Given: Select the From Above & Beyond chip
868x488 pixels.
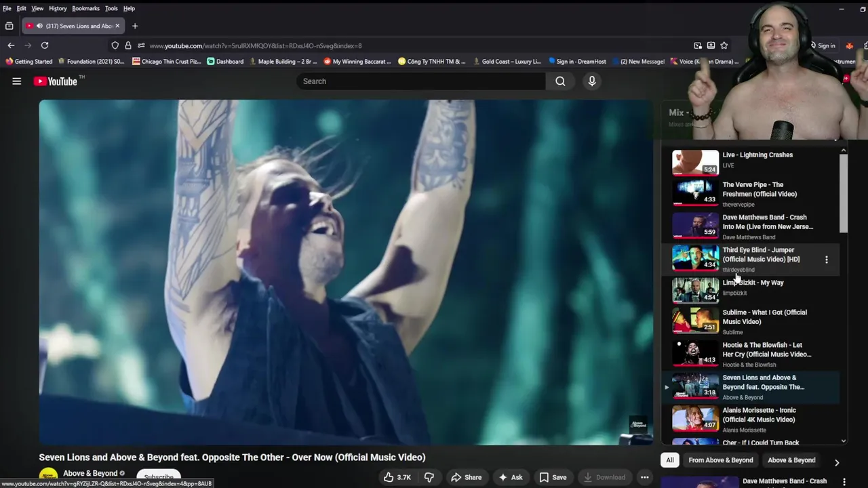Looking at the screenshot, I should pyautogui.click(x=720, y=460).
